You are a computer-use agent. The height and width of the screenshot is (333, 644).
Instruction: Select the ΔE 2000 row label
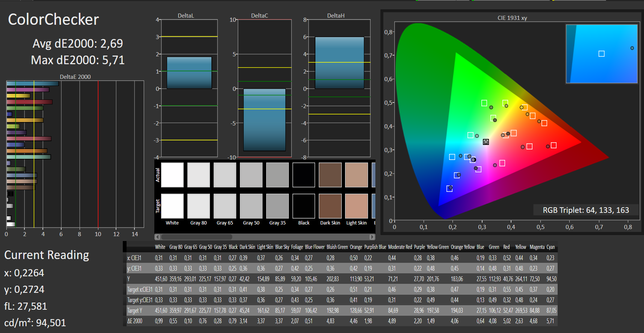(135, 321)
